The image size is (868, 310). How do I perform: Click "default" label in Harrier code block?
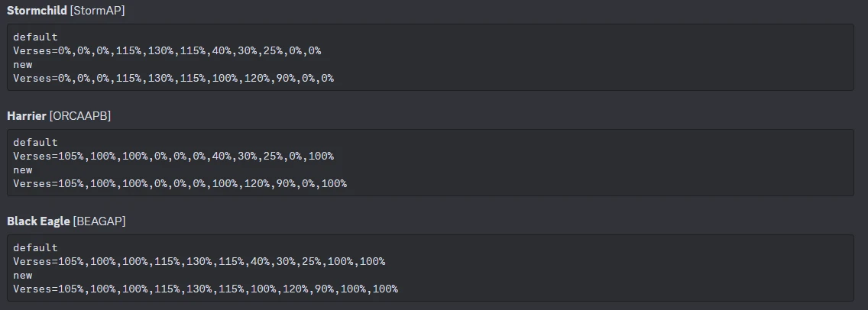tap(35, 142)
